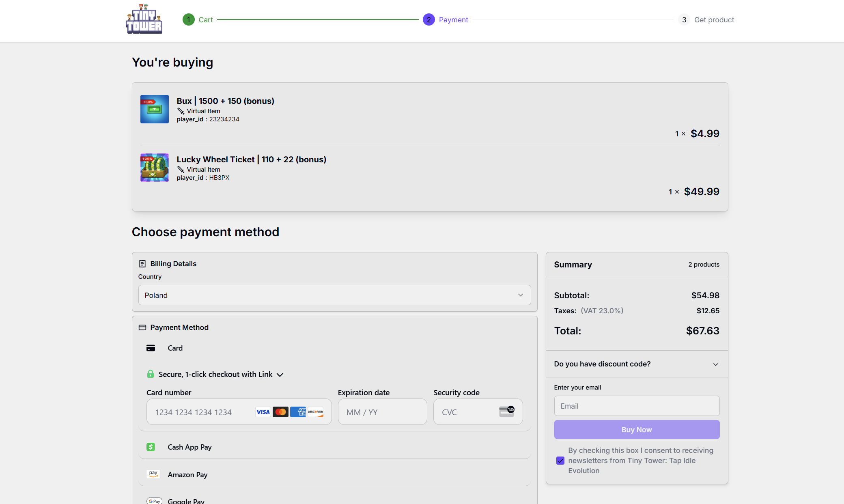The image size is (844, 504).
Task: Expand the discount code section
Action: click(637, 364)
